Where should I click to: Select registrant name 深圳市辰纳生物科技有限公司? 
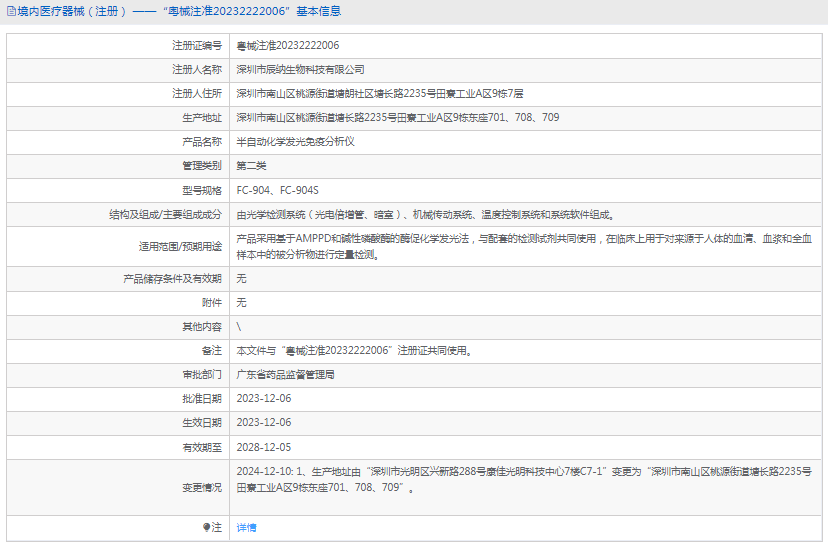coord(300,70)
